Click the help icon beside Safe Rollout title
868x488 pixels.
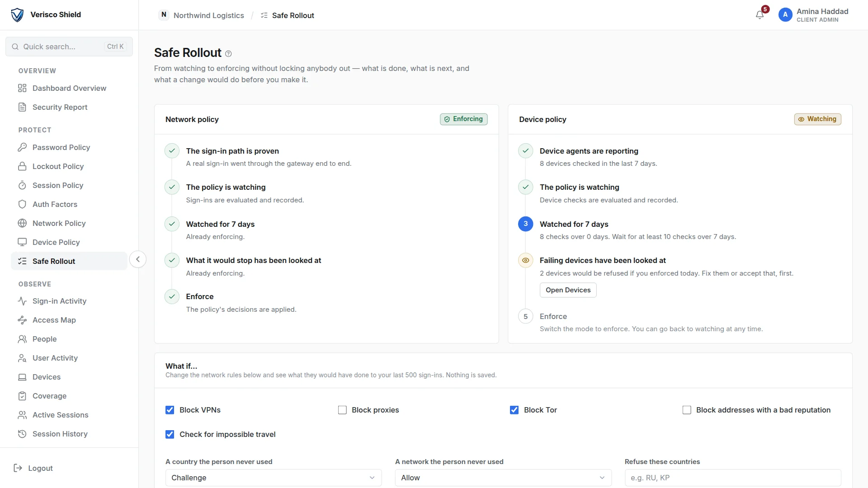click(x=228, y=54)
